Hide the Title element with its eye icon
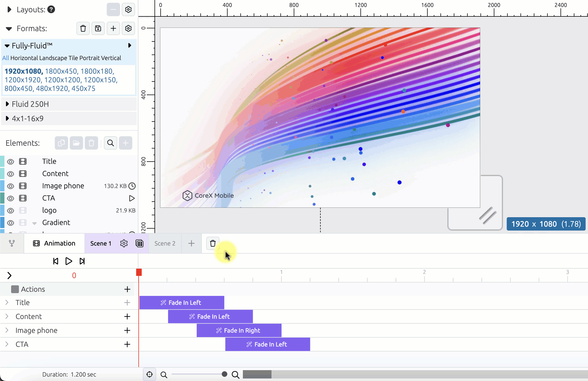 point(11,162)
